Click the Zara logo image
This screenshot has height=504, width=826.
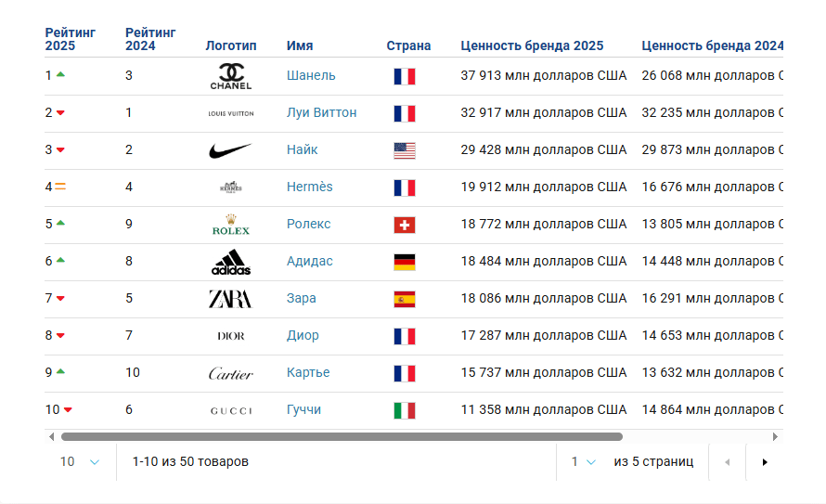pyautogui.click(x=230, y=299)
